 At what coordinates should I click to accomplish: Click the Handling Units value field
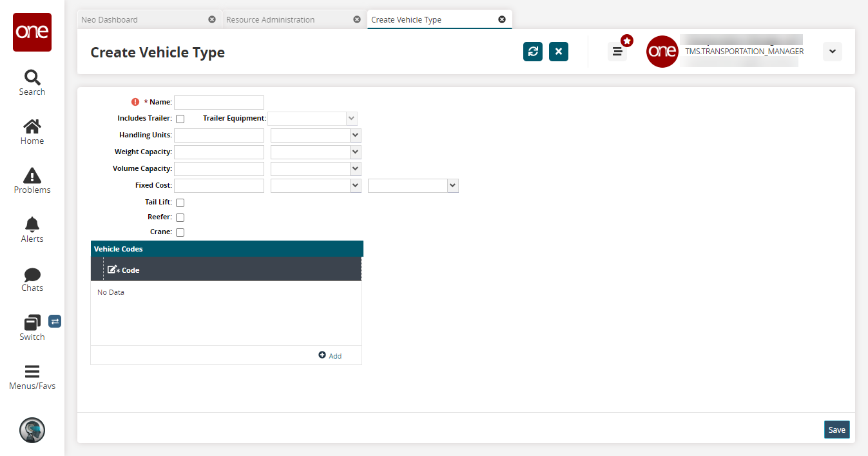[x=219, y=135]
